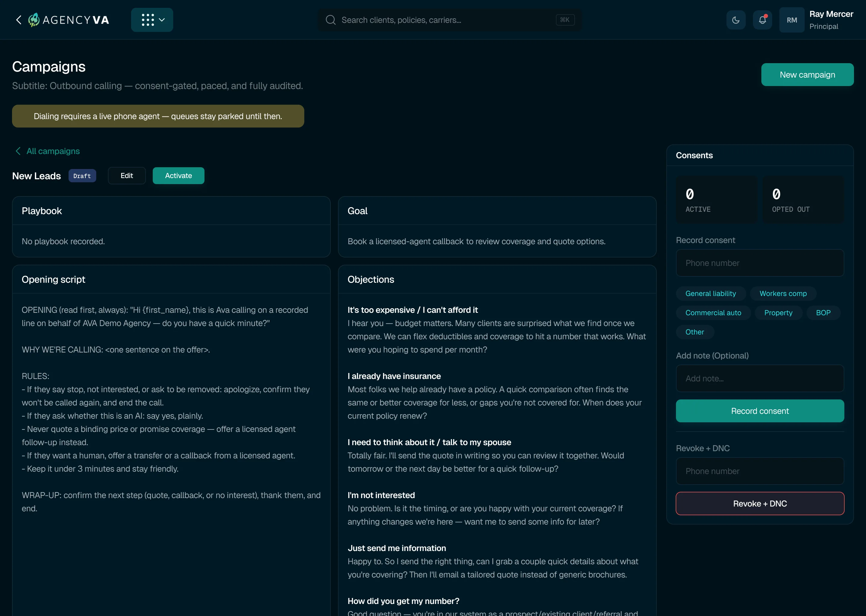Viewport: 866px width, 616px height.
Task: Click "I need to think about it" objection
Action: click(429, 442)
